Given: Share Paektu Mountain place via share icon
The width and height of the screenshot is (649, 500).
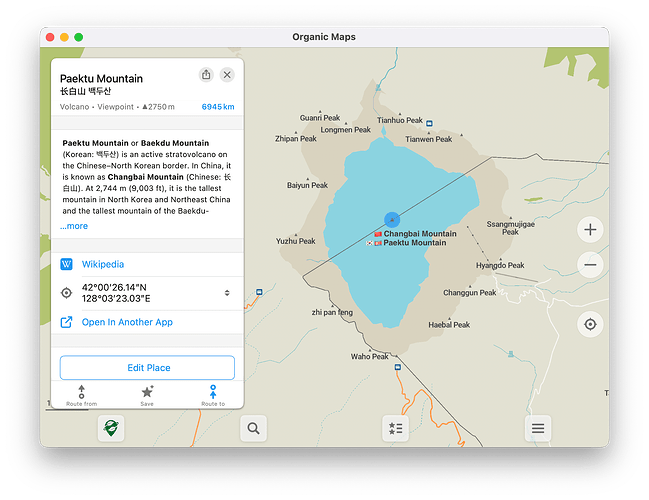Looking at the screenshot, I should (206, 75).
